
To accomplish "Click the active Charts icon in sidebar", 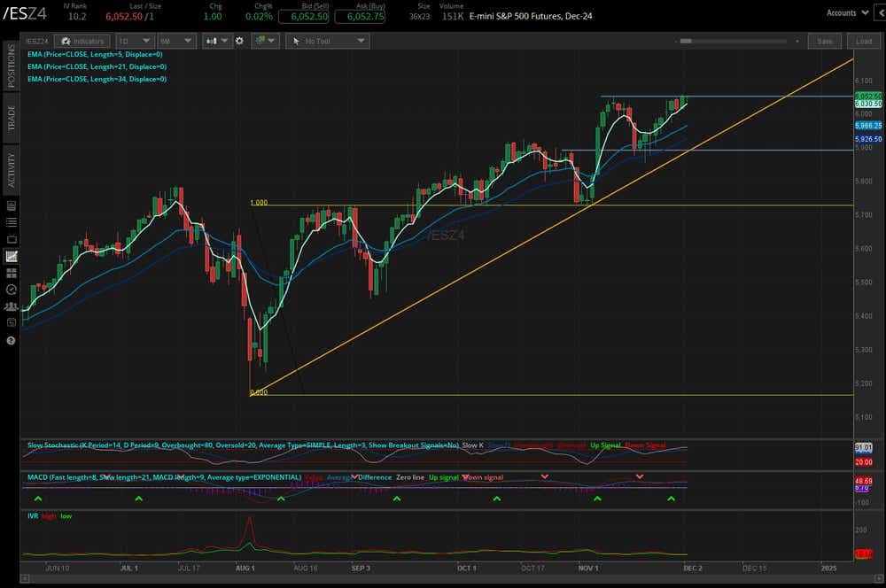I will 11,256.
